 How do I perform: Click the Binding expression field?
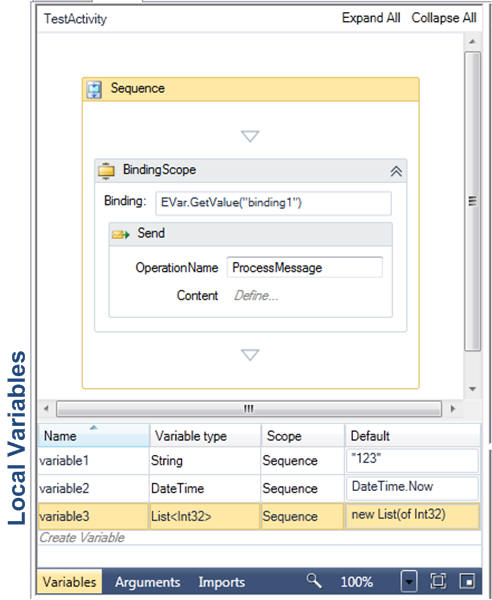pyautogui.click(x=273, y=203)
